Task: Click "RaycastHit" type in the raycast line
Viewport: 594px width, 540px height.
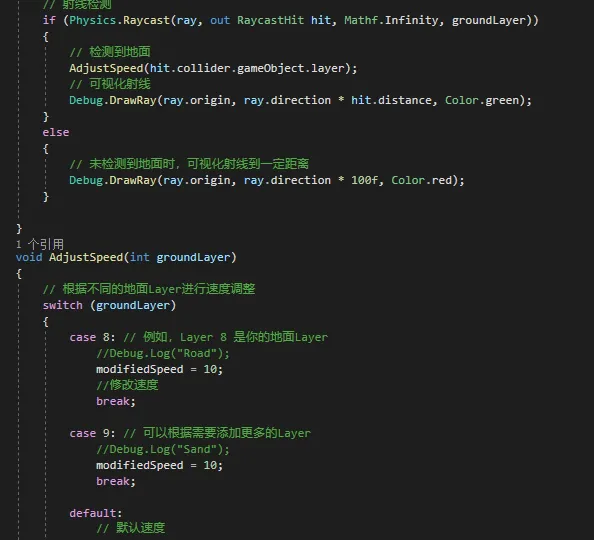Action: click(270, 20)
